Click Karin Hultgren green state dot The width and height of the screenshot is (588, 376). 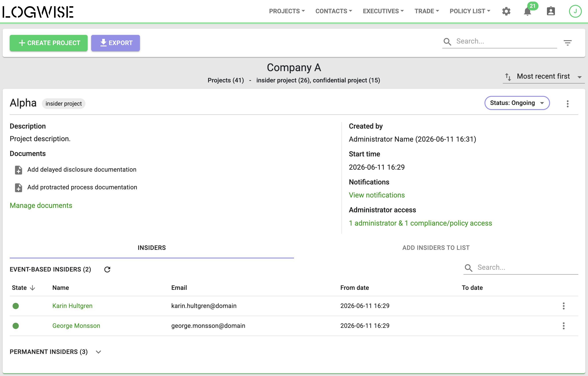[x=16, y=306]
